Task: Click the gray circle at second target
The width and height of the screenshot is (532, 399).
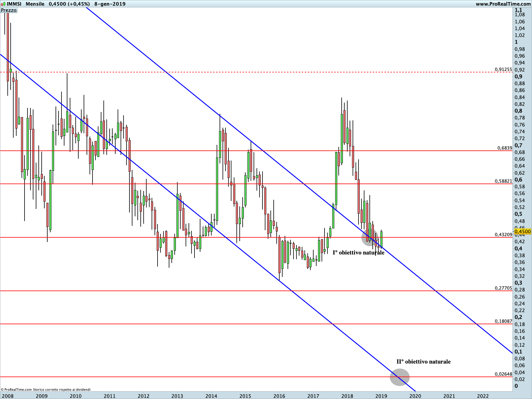Action: coord(400,377)
